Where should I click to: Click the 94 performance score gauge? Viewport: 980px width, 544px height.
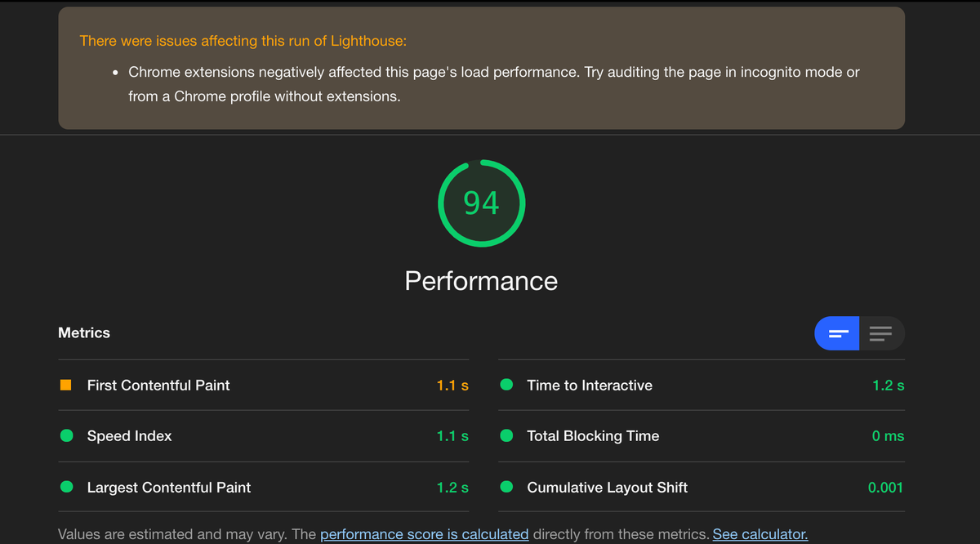tap(481, 203)
